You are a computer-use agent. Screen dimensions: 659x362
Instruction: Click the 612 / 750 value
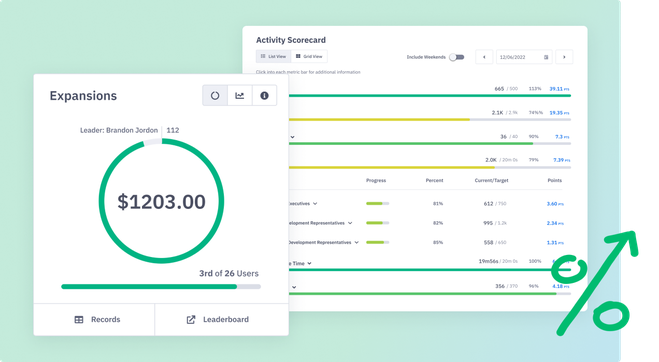(495, 203)
